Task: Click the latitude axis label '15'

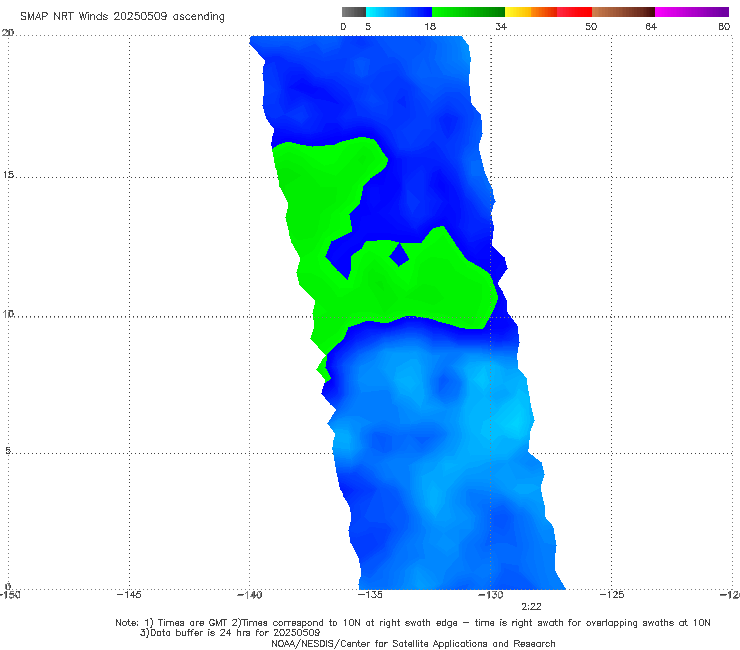Action: click(8, 175)
